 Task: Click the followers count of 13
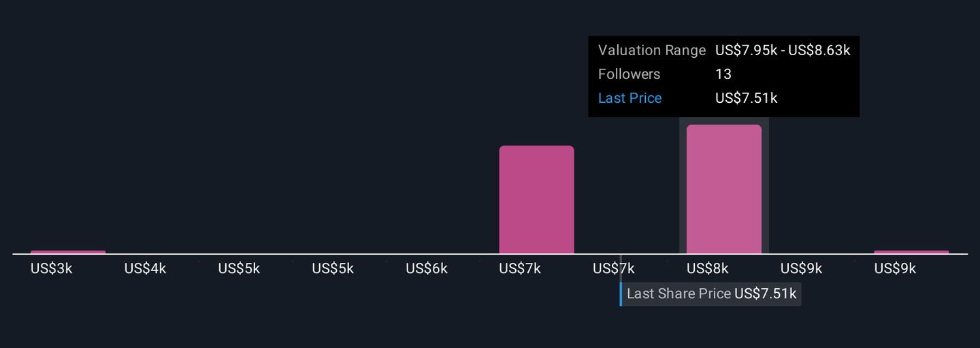(723, 74)
